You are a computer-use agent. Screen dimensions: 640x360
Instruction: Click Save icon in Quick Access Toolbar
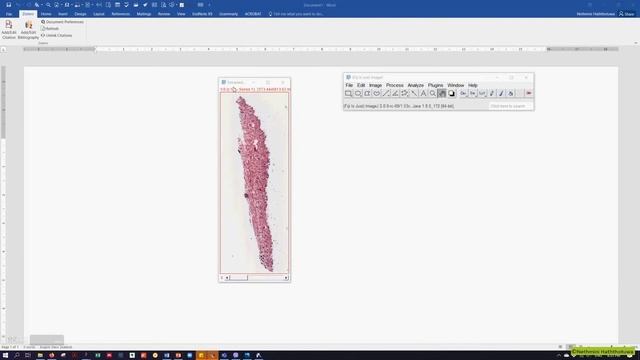pos(9,5)
